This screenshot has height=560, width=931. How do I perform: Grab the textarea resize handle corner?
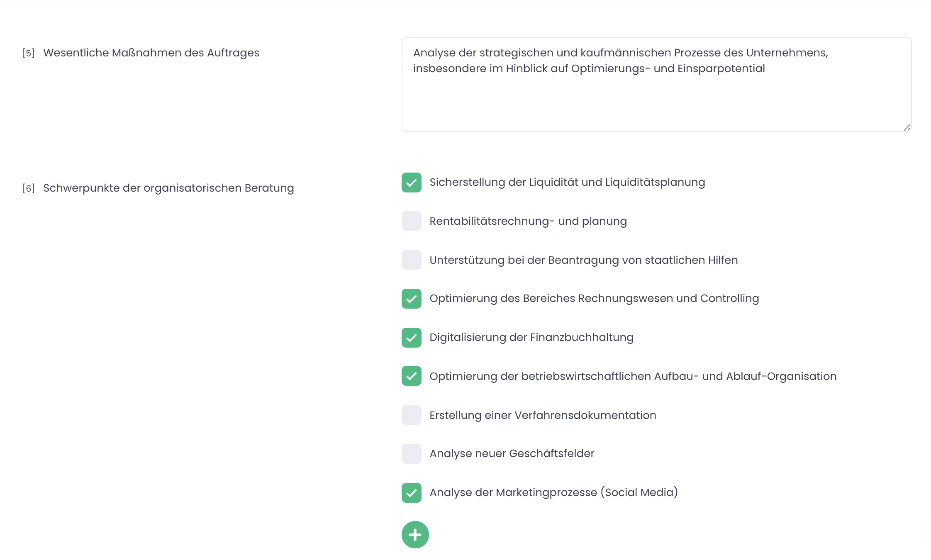pyautogui.click(x=907, y=127)
